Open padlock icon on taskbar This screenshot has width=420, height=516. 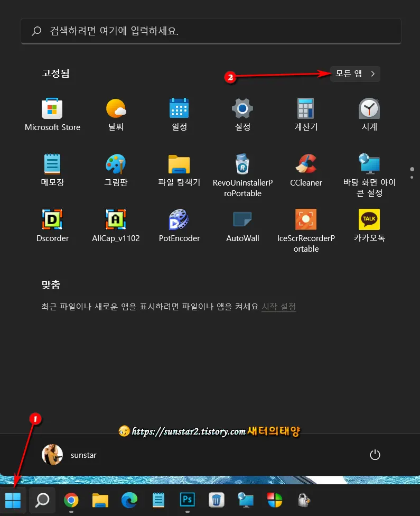(x=304, y=500)
